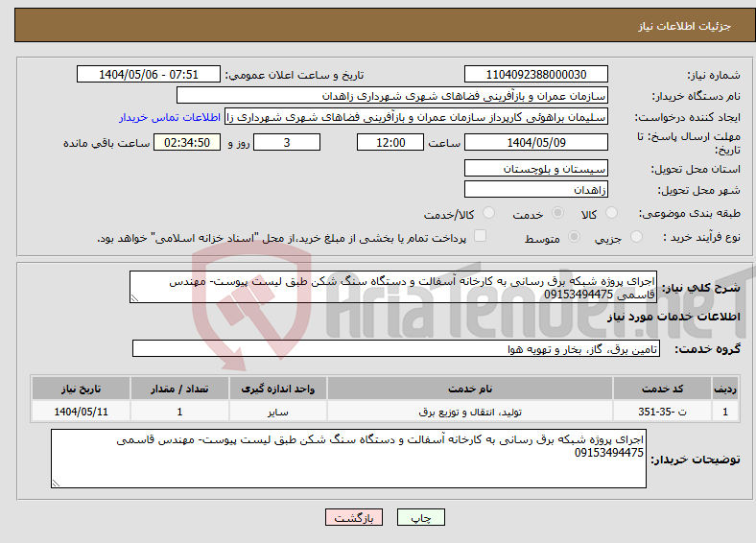This screenshot has width=756, height=543.
Task: Click the unit cell سایر
Action: (278, 412)
